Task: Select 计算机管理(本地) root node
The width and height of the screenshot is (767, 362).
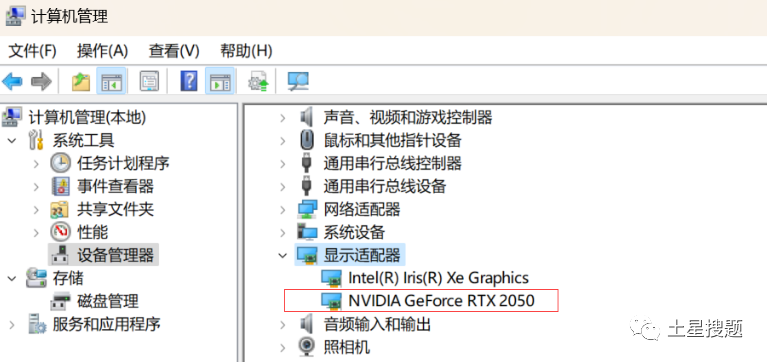Action: tap(87, 117)
